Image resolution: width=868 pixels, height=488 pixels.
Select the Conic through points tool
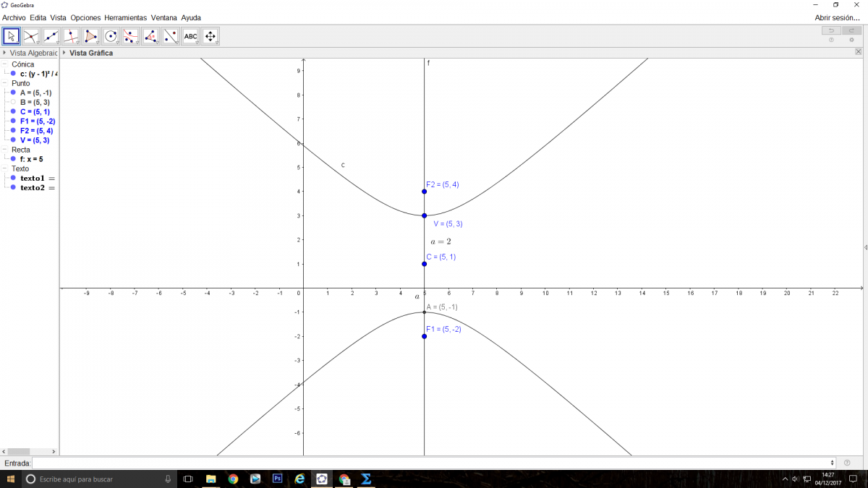click(x=131, y=36)
